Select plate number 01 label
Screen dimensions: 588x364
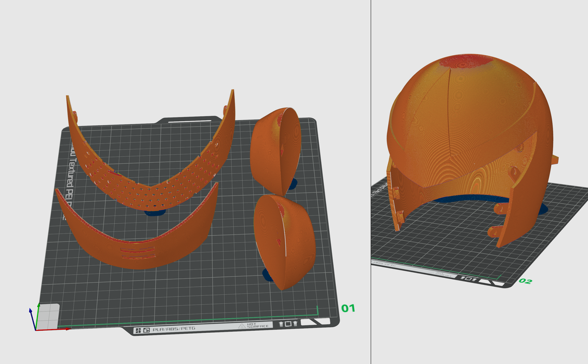348,308
